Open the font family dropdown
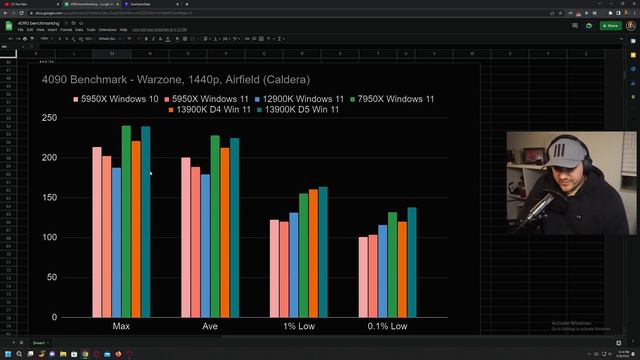The image size is (640, 360). pyautogui.click(x=110, y=39)
